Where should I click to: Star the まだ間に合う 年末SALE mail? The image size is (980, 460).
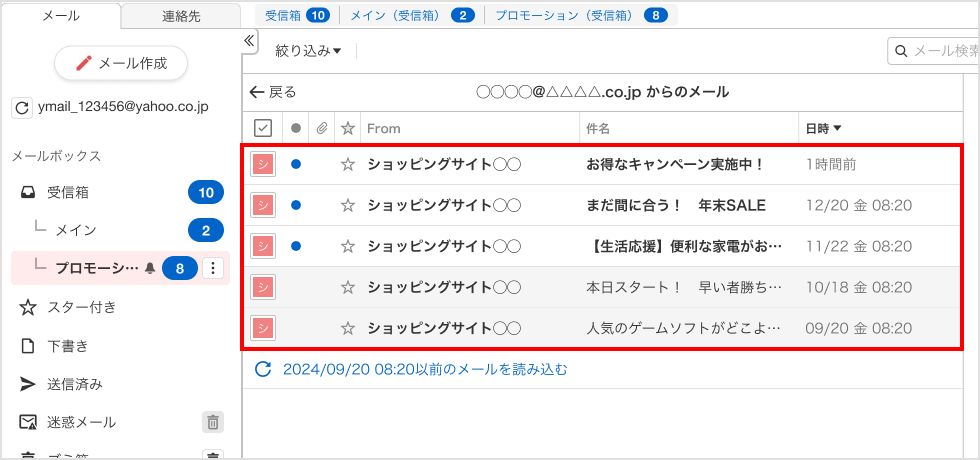(348, 205)
